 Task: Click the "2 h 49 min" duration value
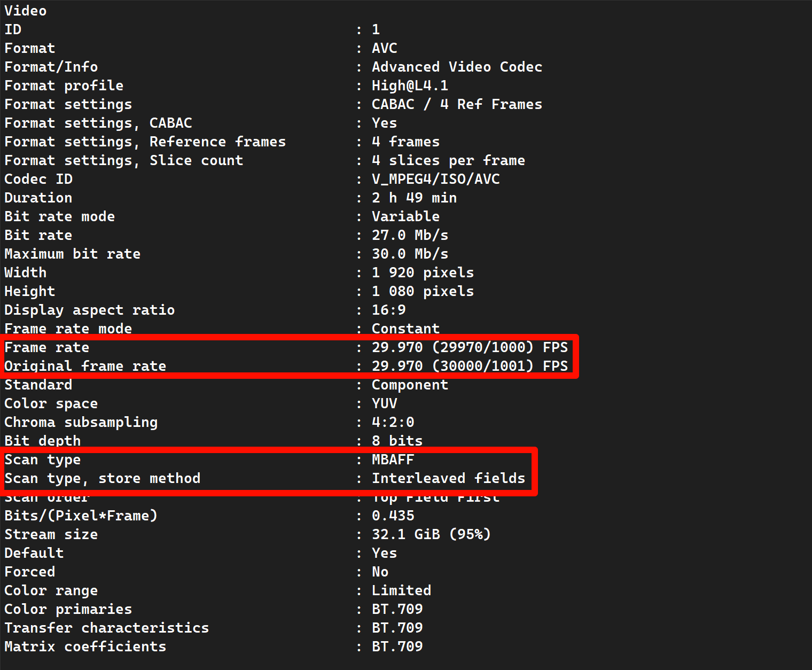coord(414,198)
